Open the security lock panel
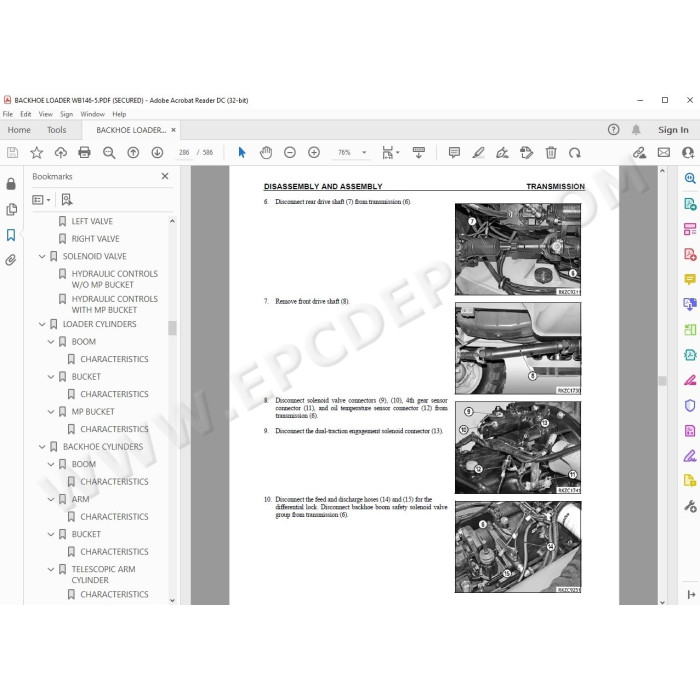Image resolution: width=700 pixels, height=700 pixels. point(11,183)
